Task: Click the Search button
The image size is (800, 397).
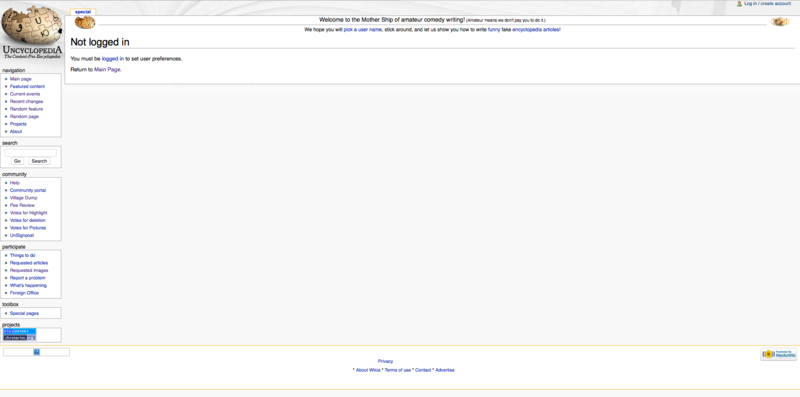Action: coord(39,161)
